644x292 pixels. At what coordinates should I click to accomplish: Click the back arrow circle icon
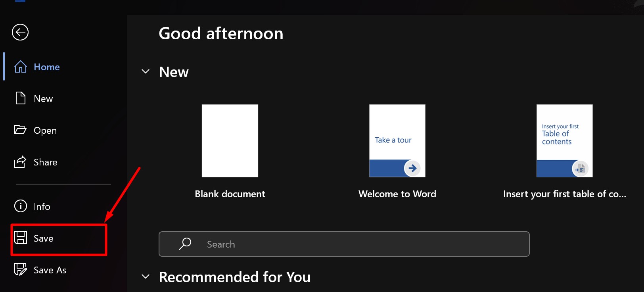pyautogui.click(x=20, y=32)
